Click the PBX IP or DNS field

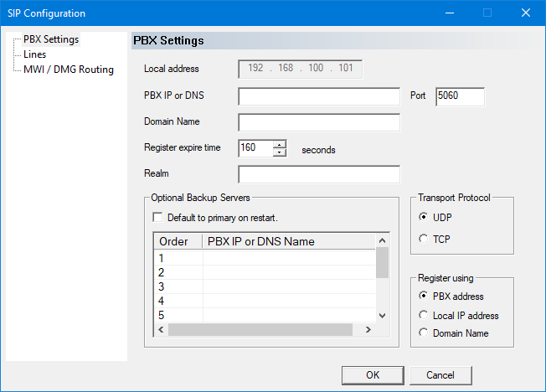319,97
